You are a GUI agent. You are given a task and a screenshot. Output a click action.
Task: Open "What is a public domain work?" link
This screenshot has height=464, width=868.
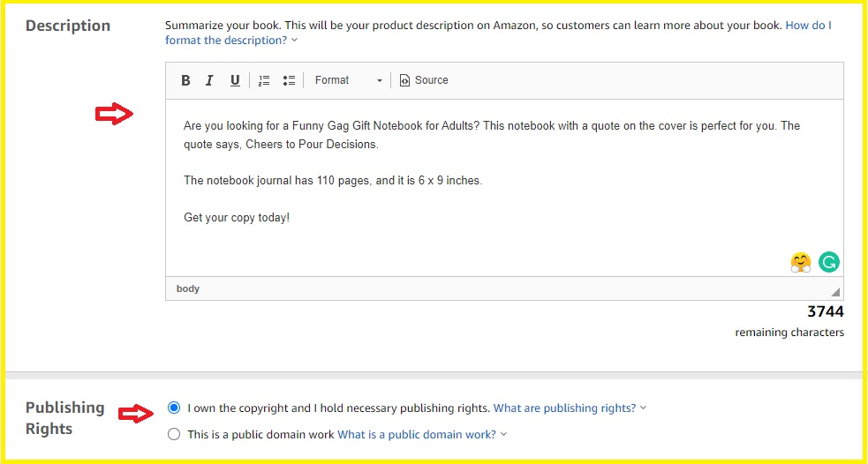417,434
